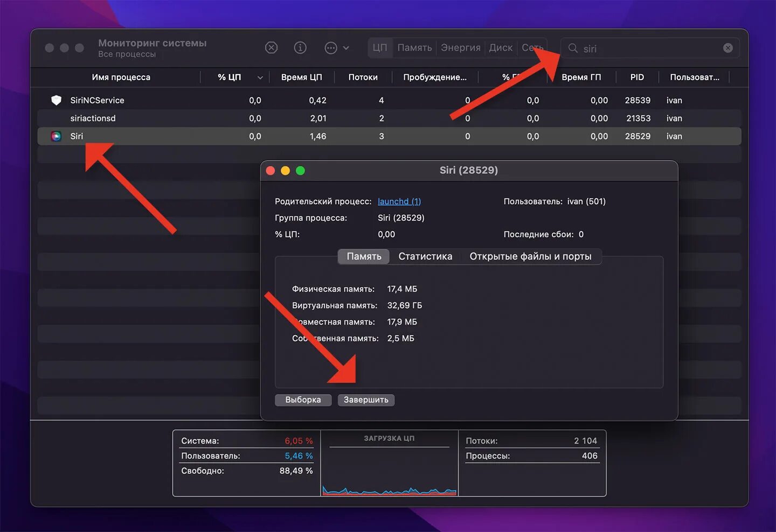This screenshot has width=776, height=532.
Task: Sort by Пробуждение column header
Action: [435, 77]
